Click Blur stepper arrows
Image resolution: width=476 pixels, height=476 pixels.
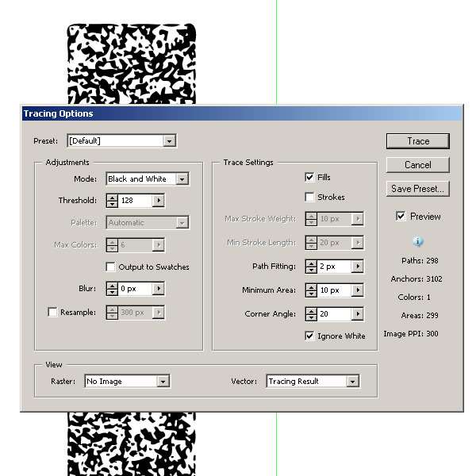[112, 289]
